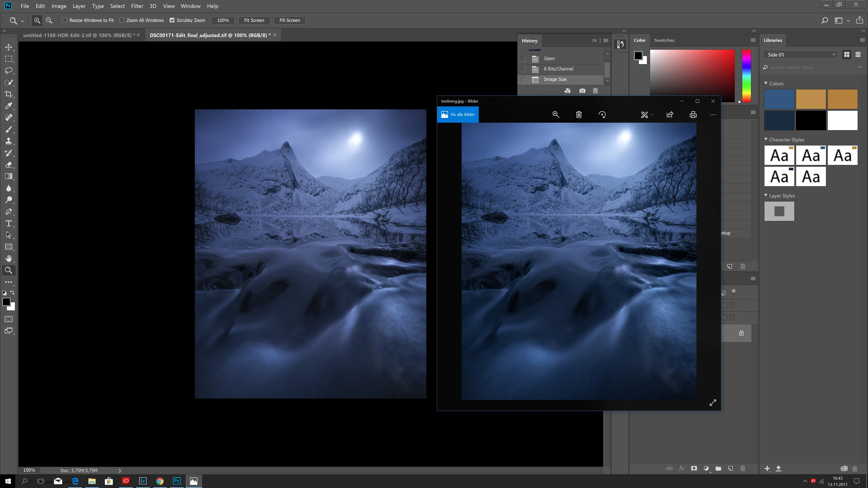This screenshot has width=868, height=488.
Task: Collapse the Colors section in Libraries
Action: click(x=766, y=83)
